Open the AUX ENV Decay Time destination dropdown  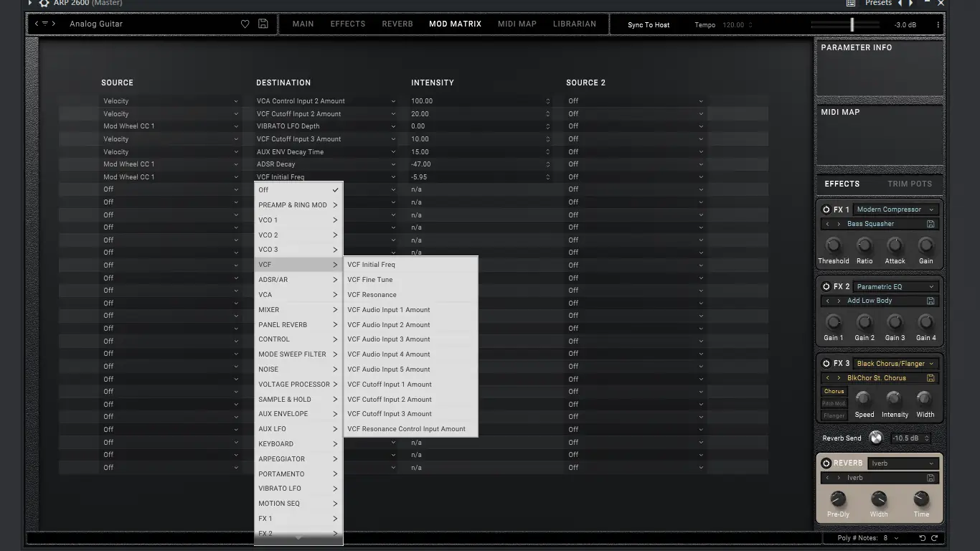tap(326, 152)
